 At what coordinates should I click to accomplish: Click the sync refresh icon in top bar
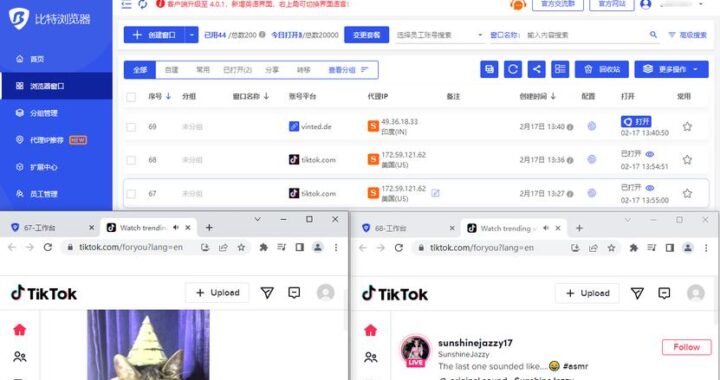point(143,4)
